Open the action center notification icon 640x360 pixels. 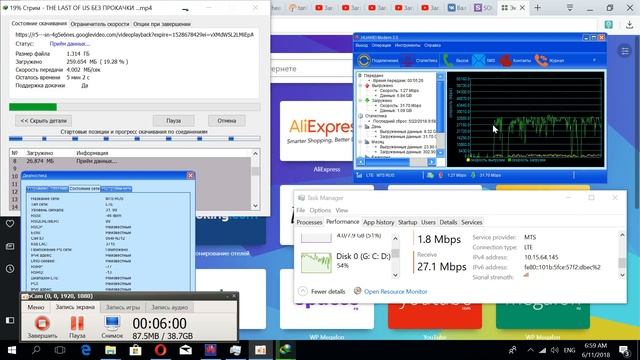(x=624, y=350)
